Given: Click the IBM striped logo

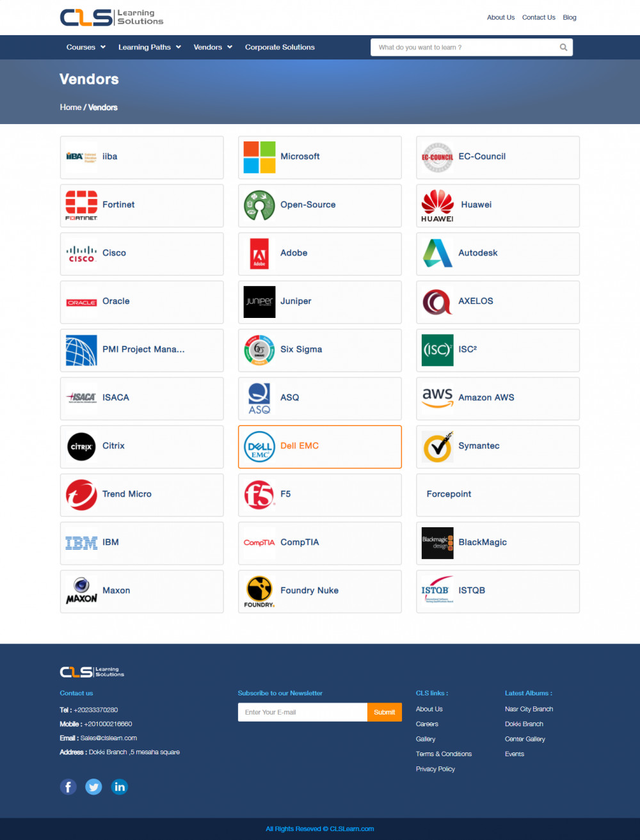Looking at the screenshot, I should 81,543.
